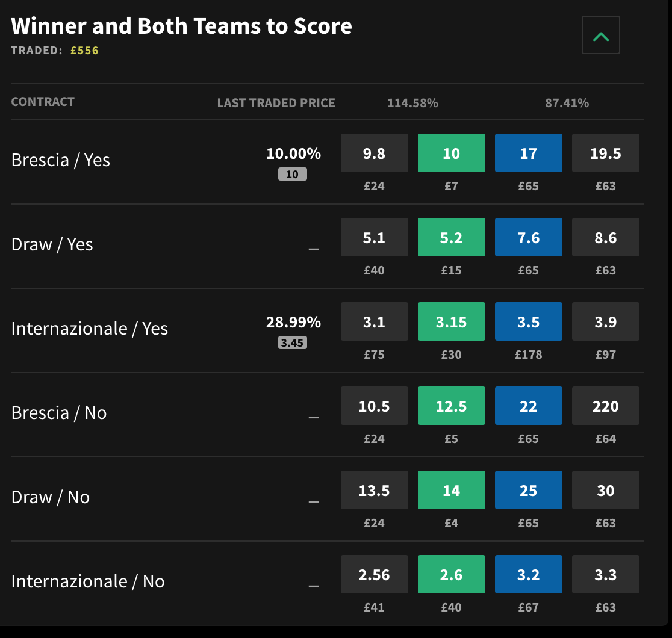672x638 pixels.
Task: Click green 14 price for Draw / No
Action: tap(451, 491)
